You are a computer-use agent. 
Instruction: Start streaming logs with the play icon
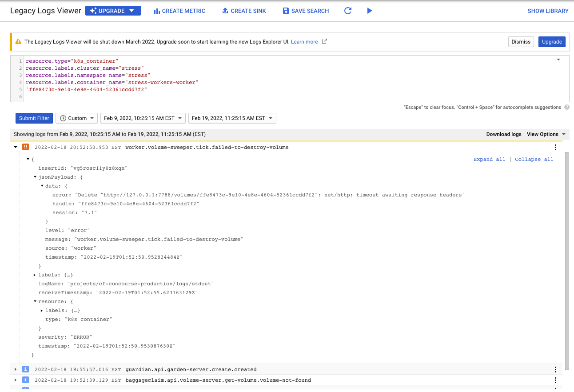click(x=370, y=11)
